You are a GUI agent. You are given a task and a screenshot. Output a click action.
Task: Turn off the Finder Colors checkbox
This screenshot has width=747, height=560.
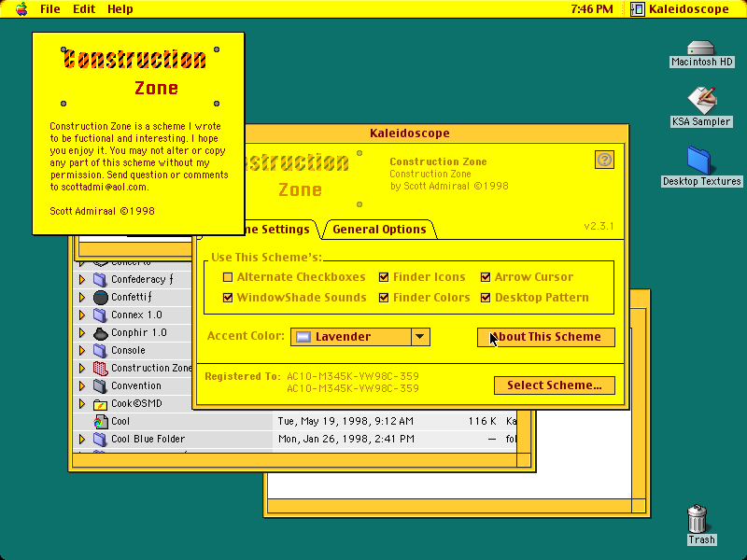click(x=384, y=298)
